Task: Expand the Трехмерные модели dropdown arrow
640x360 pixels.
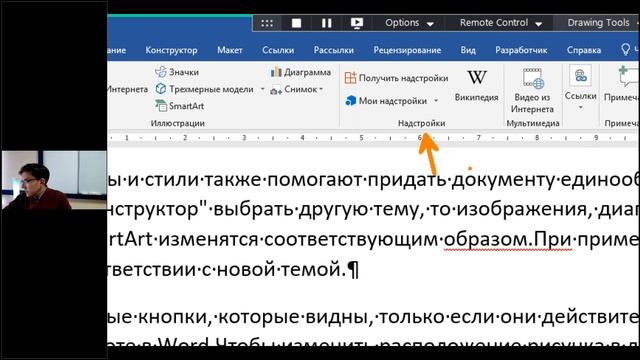Action: (262, 89)
